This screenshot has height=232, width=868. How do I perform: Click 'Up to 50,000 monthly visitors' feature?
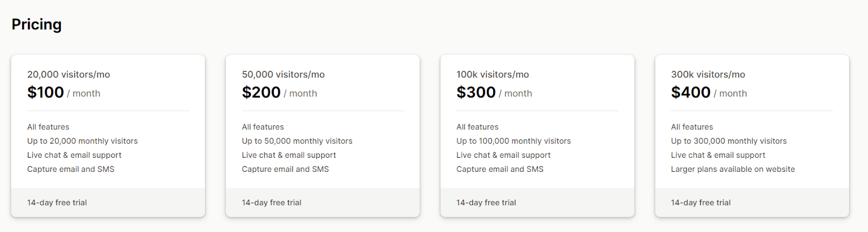(297, 141)
